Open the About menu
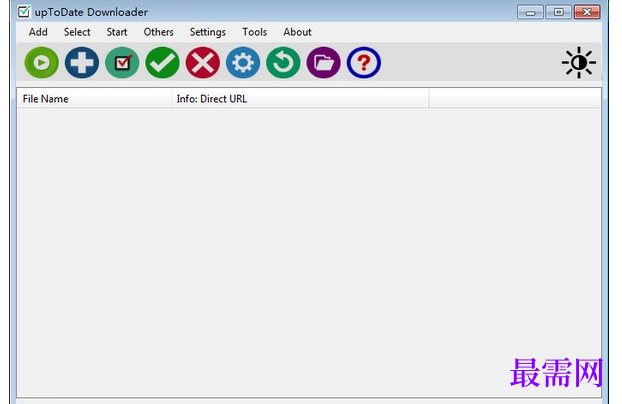The image size is (622, 404). pos(297,32)
